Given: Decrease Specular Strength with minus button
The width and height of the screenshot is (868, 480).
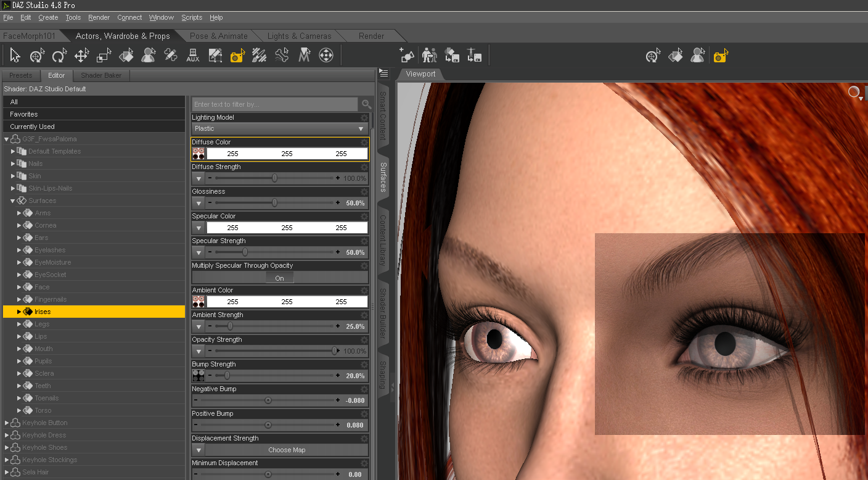Looking at the screenshot, I should click(x=210, y=252).
